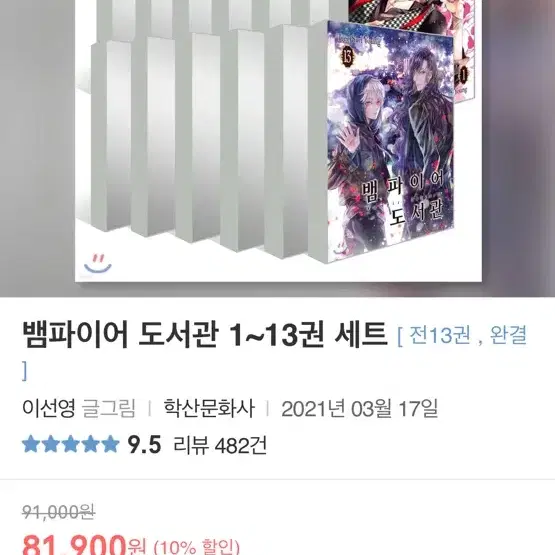
Task: Open publisher 학산문화사 page
Action: [x=209, y=408]
